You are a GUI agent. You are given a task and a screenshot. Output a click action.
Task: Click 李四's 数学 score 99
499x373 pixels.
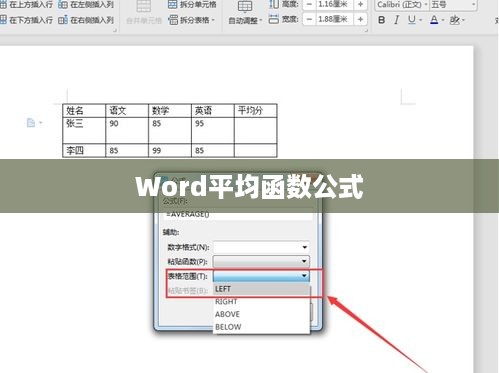(170, 151)
